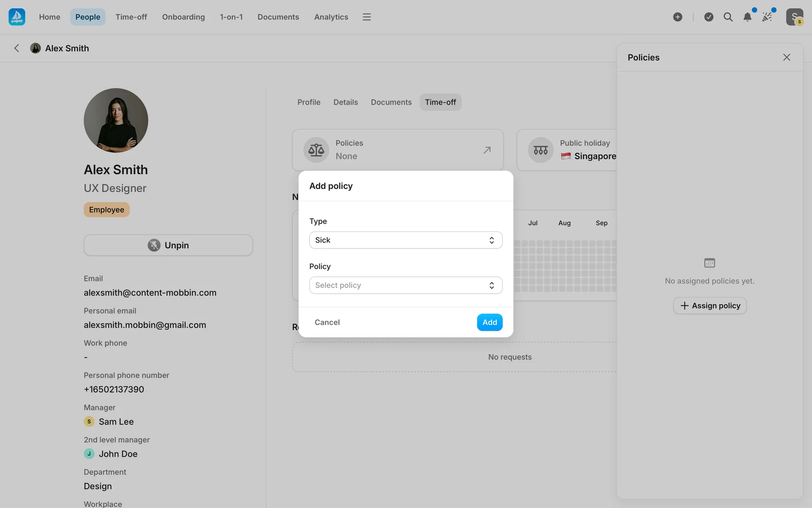812x508 pixels.
Task: Open the Type dropdown showing Sick
Action: pyautogui.click(x=406, y=240)
